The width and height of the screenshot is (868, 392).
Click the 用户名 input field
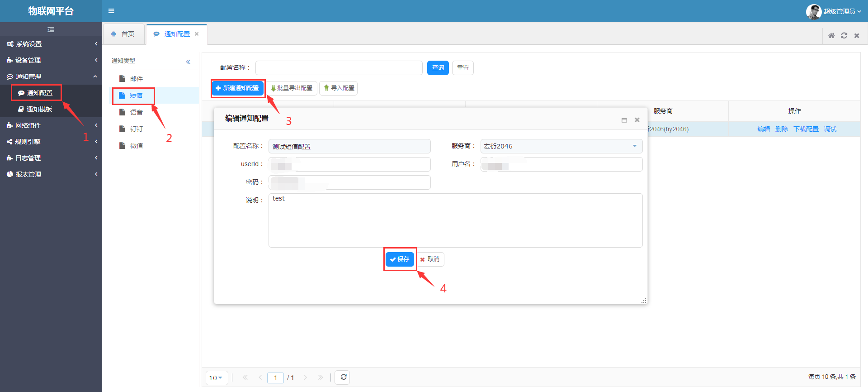coord(561,164)
